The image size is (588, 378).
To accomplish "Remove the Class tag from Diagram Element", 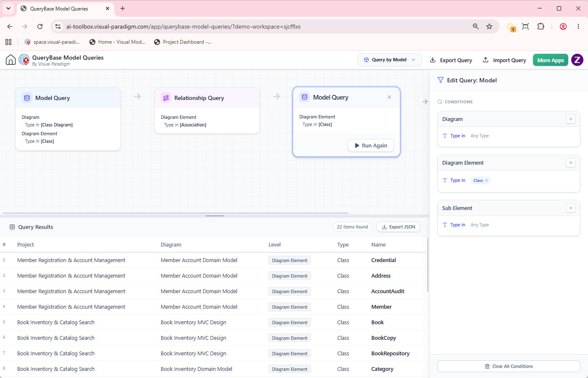I will point(487,181).
